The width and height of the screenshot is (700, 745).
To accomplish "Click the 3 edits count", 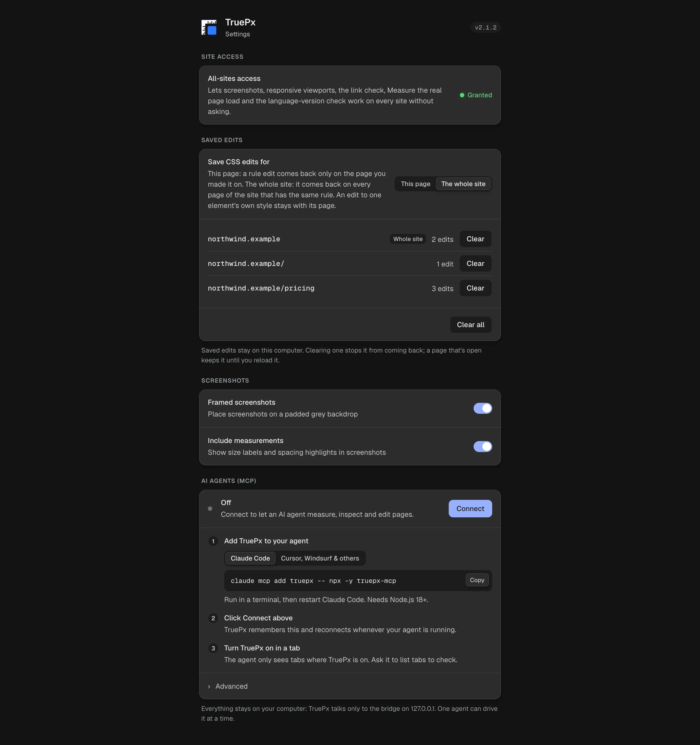I will pos(442,289).
